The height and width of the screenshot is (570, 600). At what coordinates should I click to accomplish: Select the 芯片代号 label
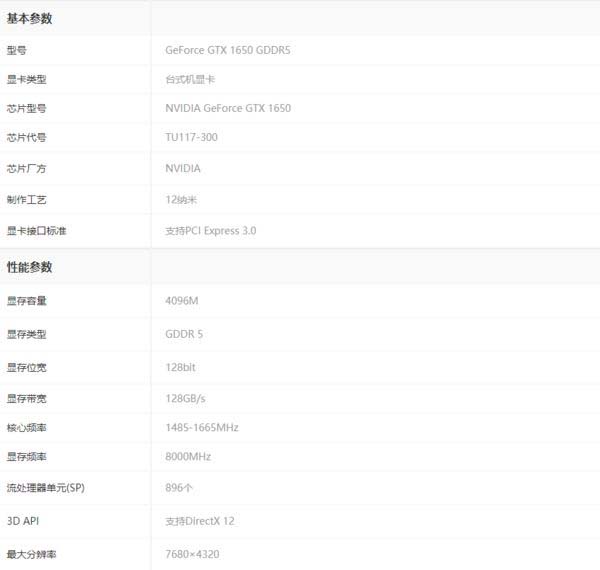click(x=26, y=137)
